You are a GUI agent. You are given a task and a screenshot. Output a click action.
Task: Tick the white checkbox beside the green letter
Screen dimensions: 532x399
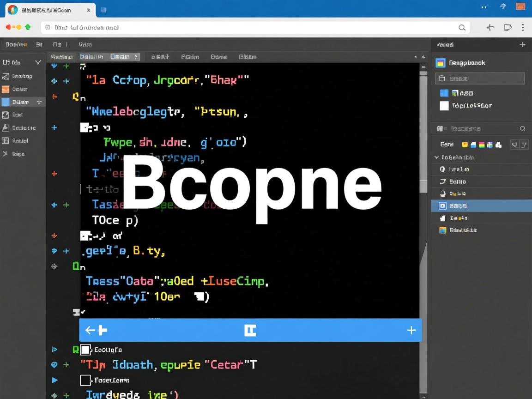(85, 350)
